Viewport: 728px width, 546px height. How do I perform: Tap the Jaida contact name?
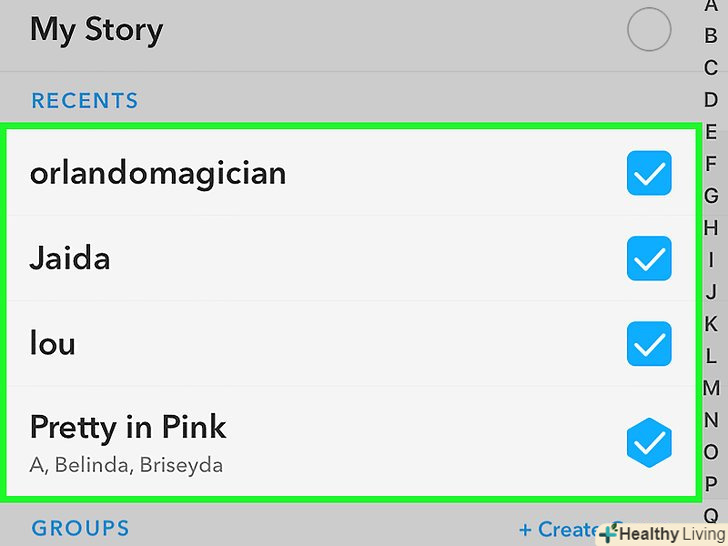[70, 259]
